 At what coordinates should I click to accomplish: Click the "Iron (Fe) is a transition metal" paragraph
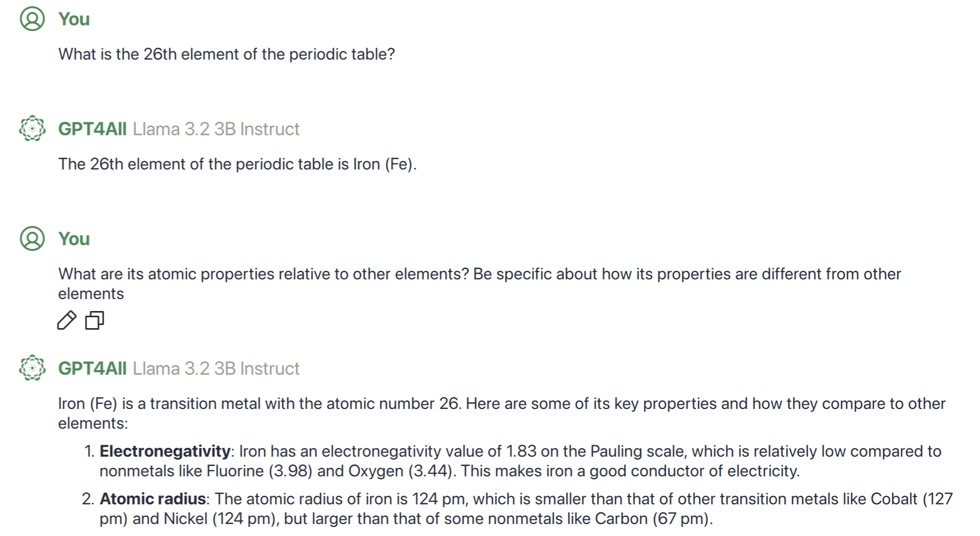click(501, 404)
